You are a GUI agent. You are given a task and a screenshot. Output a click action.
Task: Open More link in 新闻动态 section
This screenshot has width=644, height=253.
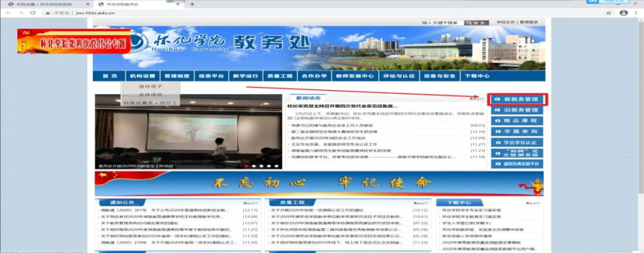(476, 98)
